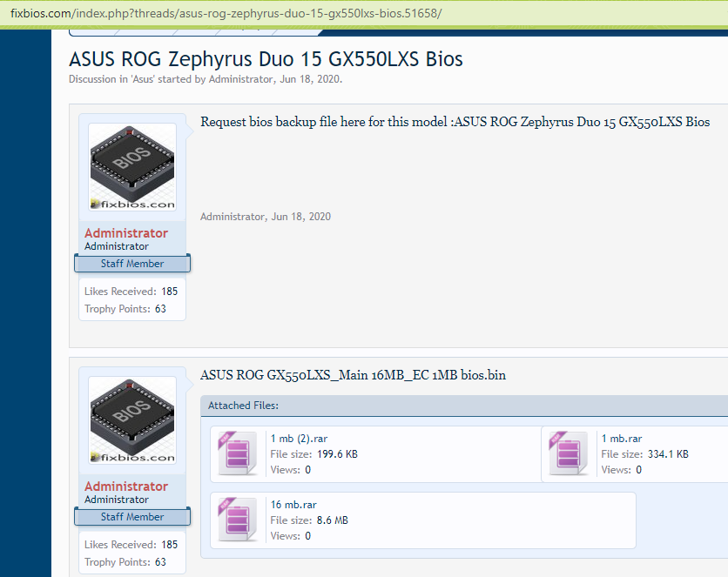
Task: Open 'Administrator, Jun 18, 2020' post permalink
Action: tap(265, 217)
